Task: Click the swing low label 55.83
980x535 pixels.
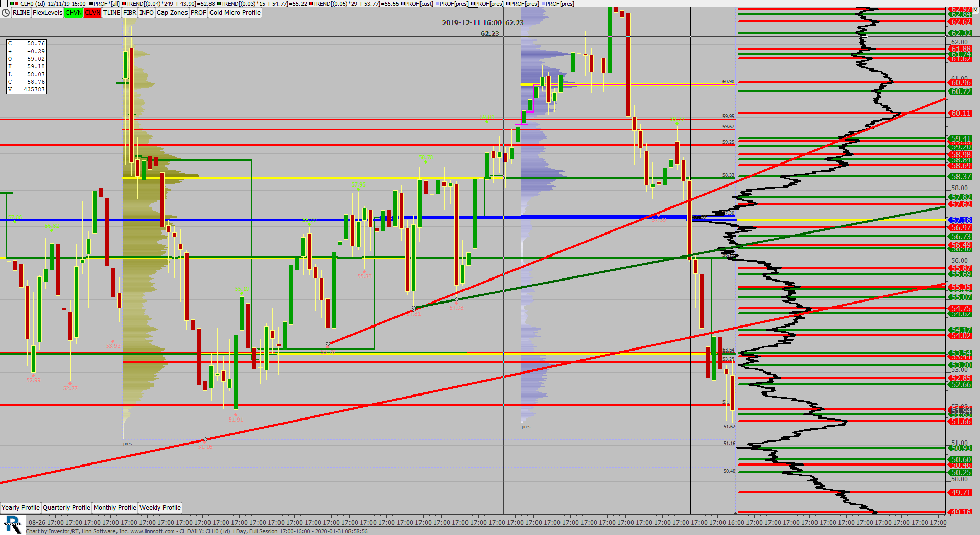Action: click(364, 276)
